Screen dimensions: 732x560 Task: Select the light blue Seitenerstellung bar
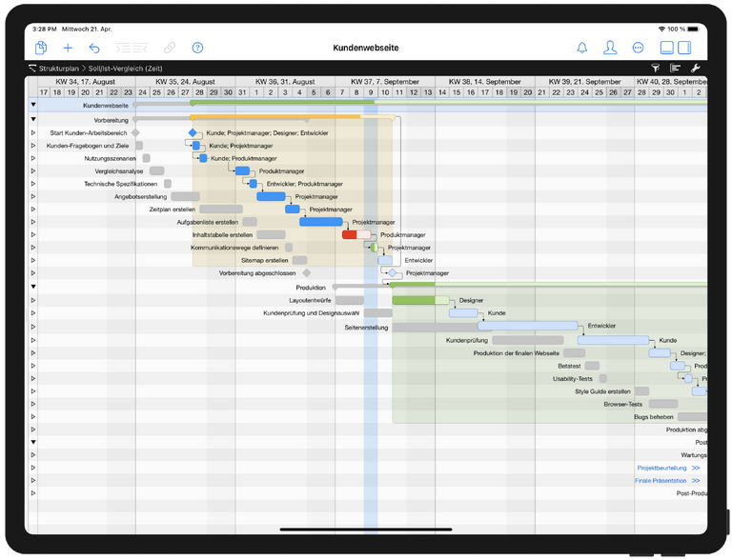coord(527,326)
